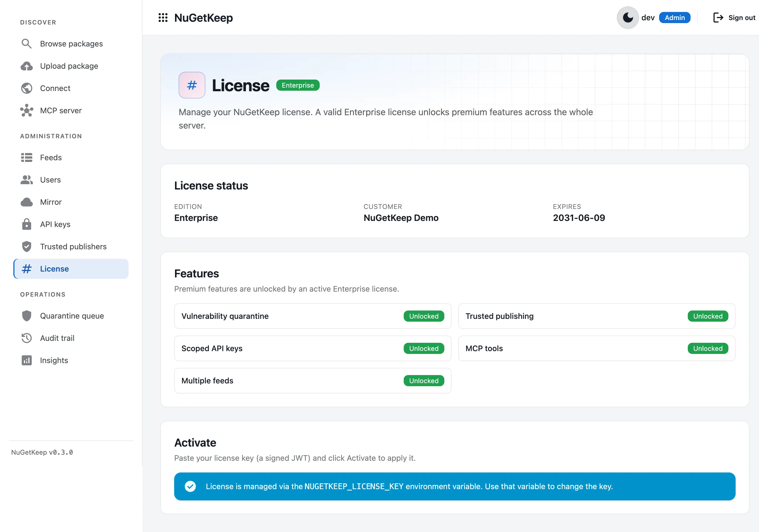This screenshot has height=532, width=759.
Task: Click the Trusted publishing feature label
Action: [499, 316]
